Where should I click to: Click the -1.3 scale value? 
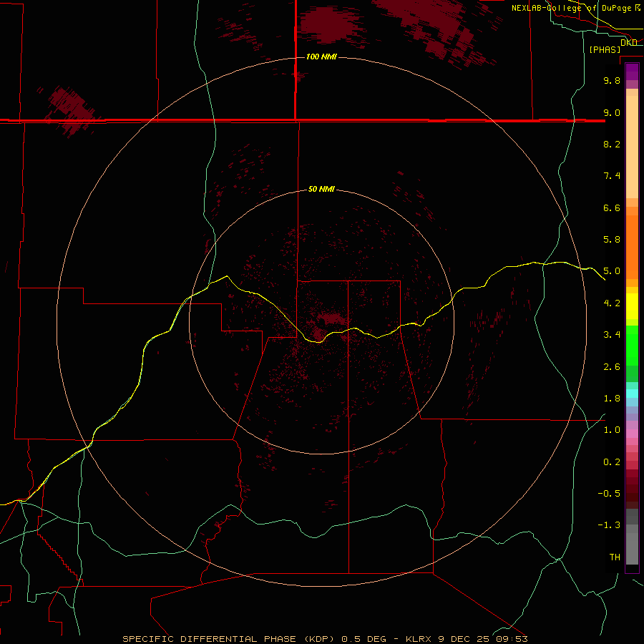609,525
